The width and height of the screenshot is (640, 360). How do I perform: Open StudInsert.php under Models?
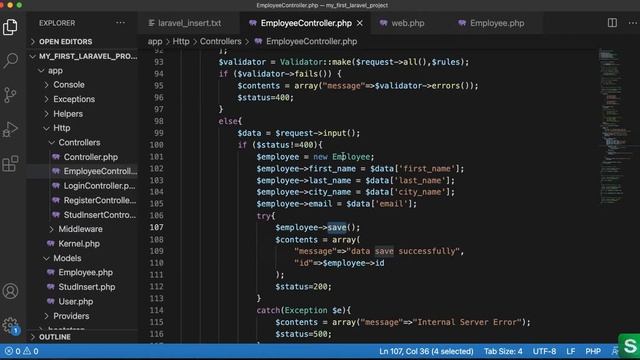click(x=87, y=287)
